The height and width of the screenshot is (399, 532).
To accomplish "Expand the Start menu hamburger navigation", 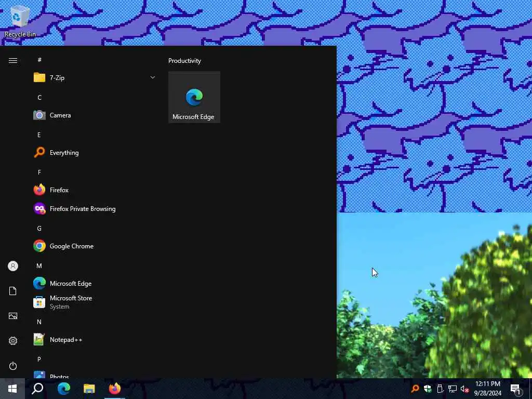I will pyautogui.click(x=13, y=61).
